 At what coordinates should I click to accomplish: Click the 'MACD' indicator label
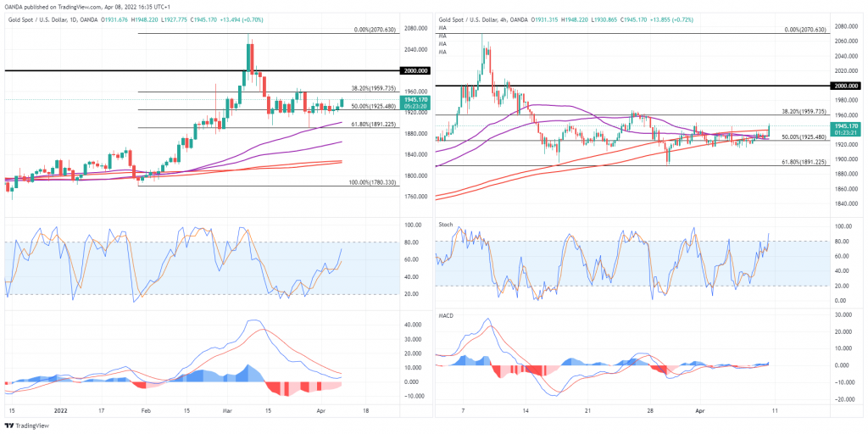click(x=446, y=317)
